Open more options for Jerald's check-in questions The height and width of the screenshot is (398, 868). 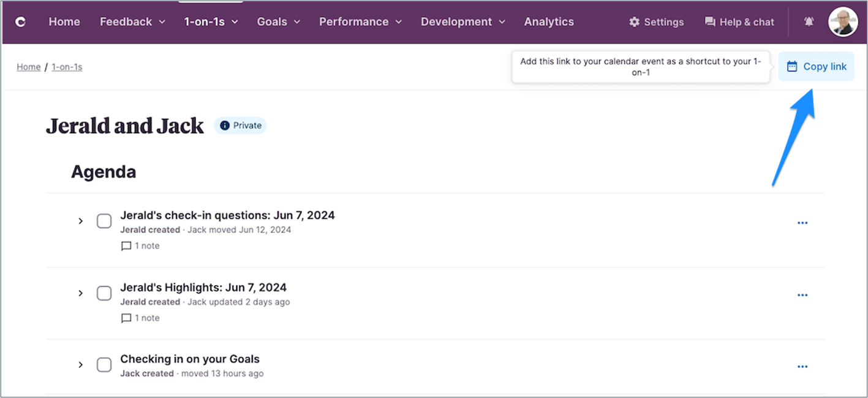click(802, 223)
